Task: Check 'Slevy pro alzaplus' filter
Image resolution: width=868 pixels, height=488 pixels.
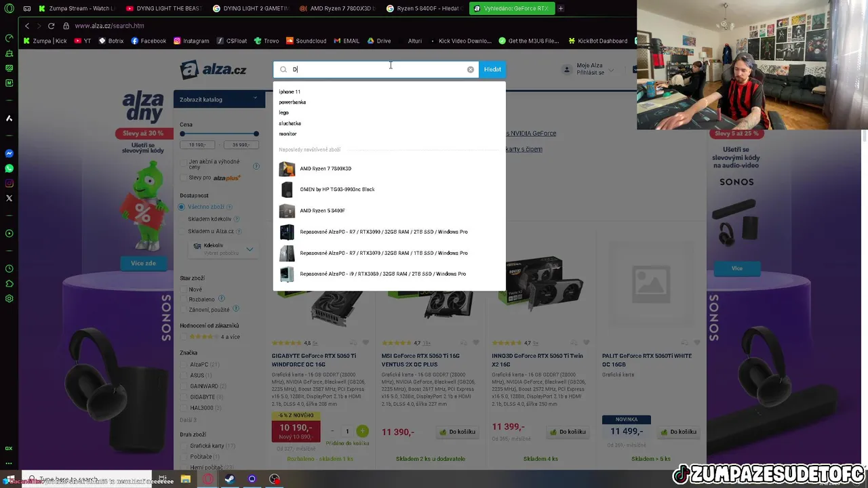Action: [x=184, y=178]
